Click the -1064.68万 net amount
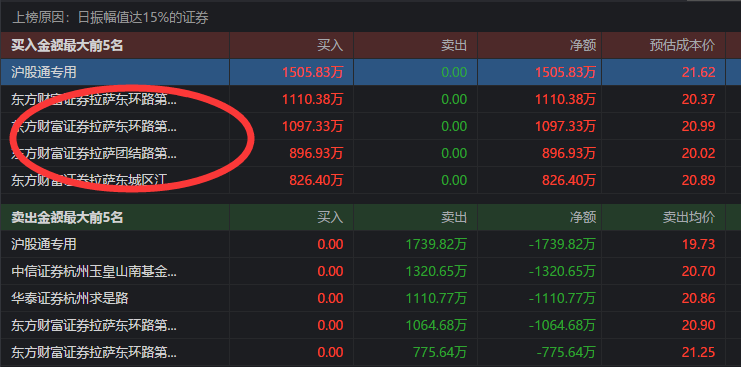The height and width of the screenshot is (367, 741). tap(563, 325)
